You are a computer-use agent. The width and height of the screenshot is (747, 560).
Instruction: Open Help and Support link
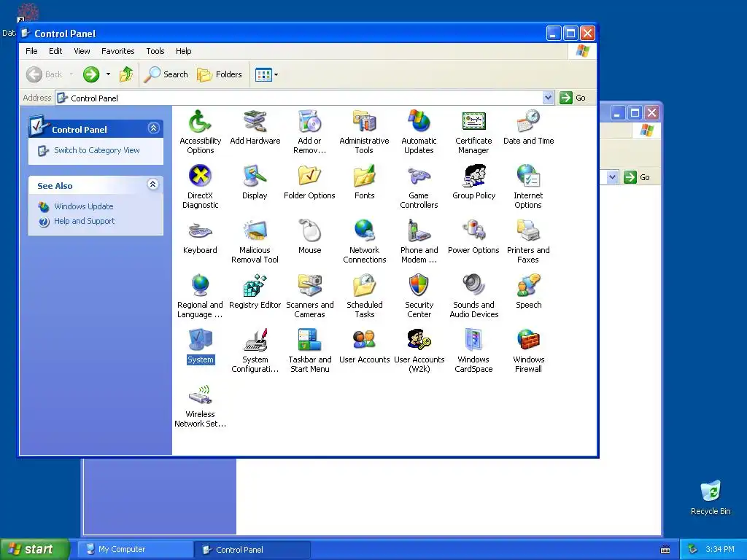coord(85,221)
